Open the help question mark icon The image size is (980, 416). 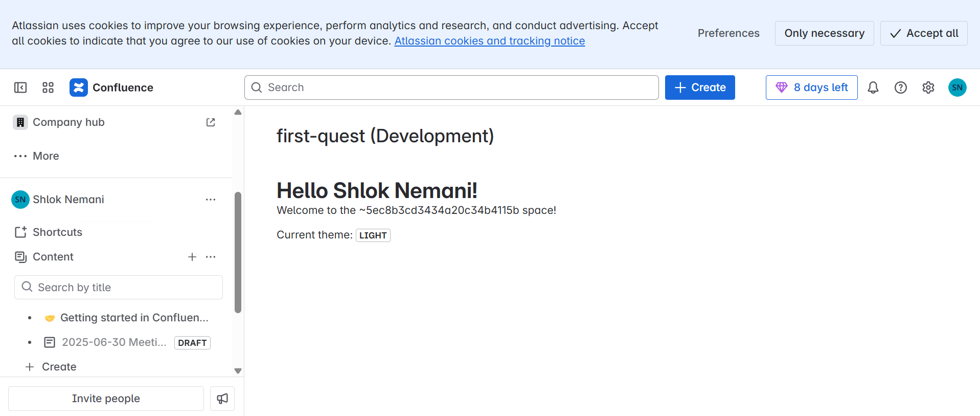point(901,87)
